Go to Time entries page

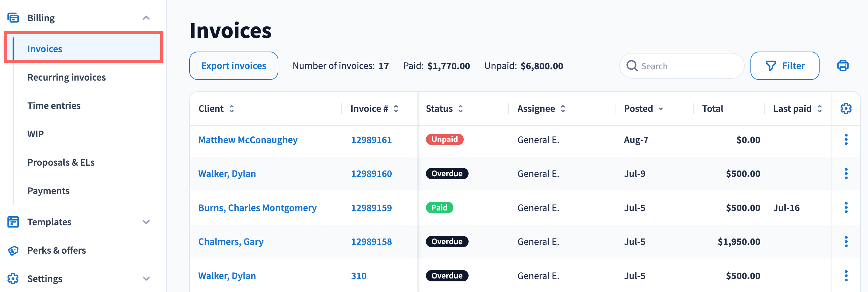tap(54, 106)
